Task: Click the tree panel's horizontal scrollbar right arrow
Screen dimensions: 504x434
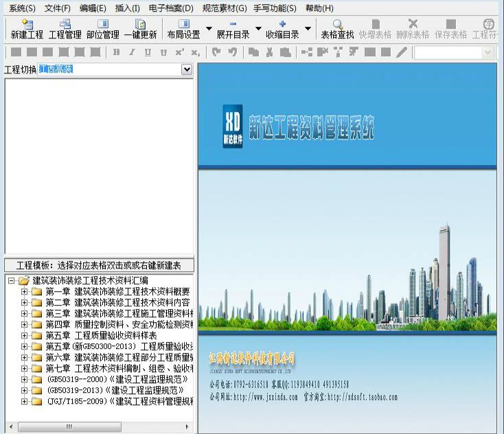Action: [x=189, y=427]
